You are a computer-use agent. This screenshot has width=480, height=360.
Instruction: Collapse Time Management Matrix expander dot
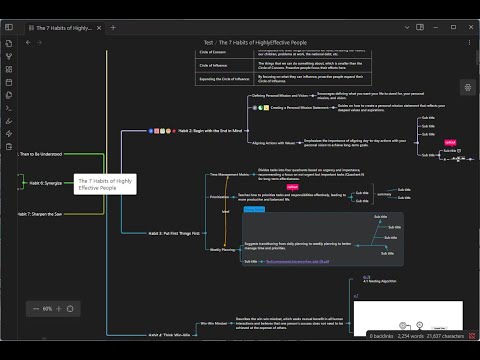click(254, 174)
